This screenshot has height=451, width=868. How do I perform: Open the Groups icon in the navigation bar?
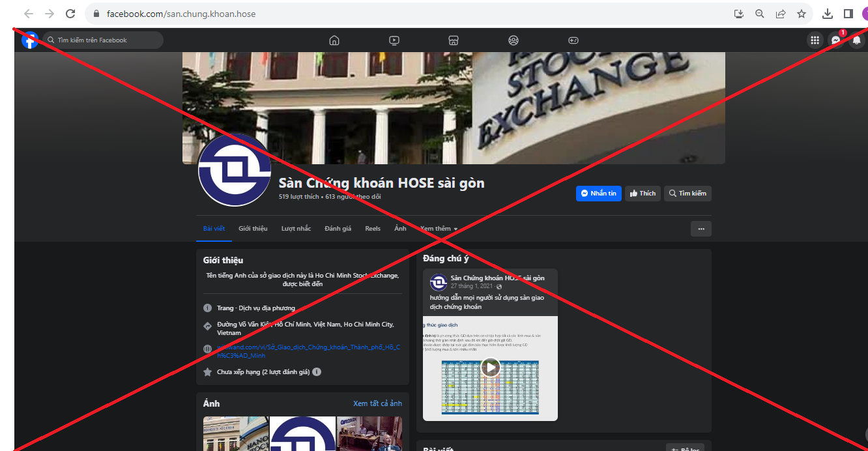pos(513,40)
